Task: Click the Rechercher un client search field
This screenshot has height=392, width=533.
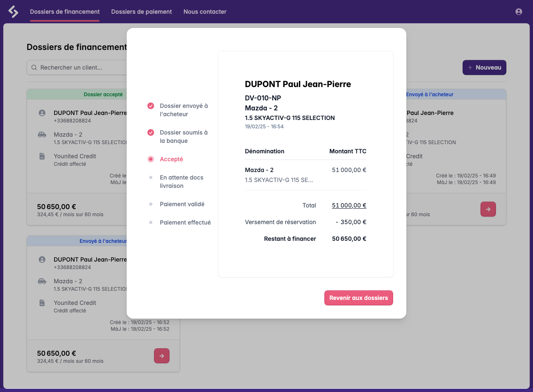Action: coord(83,67)
